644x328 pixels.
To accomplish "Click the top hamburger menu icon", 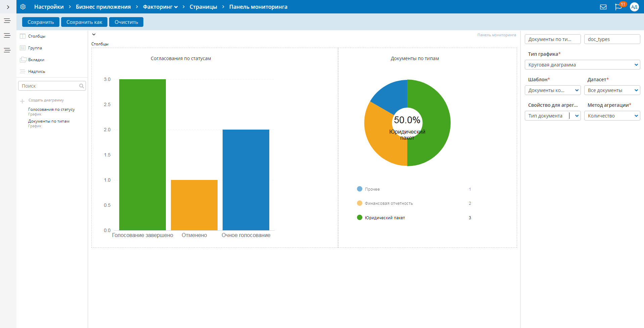I will point(7,21).
